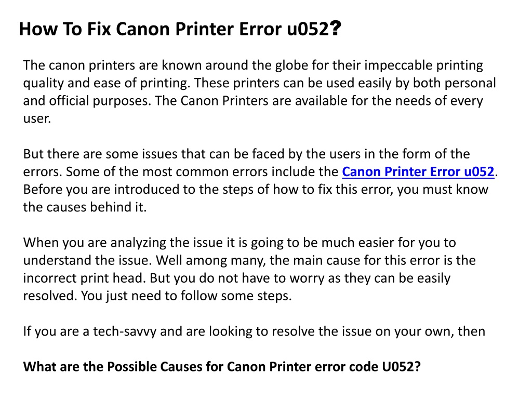Image resolution: width=532 pixels, height=399 pixels.
Task: Click the title How To Fix Canon Printer Error u052
Action: (x=180, y=29)
